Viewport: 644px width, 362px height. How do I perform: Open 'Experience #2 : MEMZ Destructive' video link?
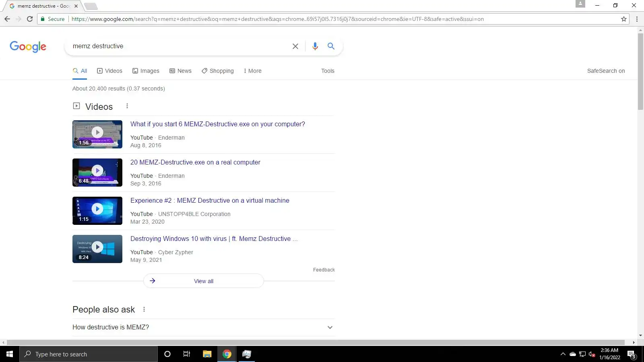pyautogui.click(x=210, y=201)
